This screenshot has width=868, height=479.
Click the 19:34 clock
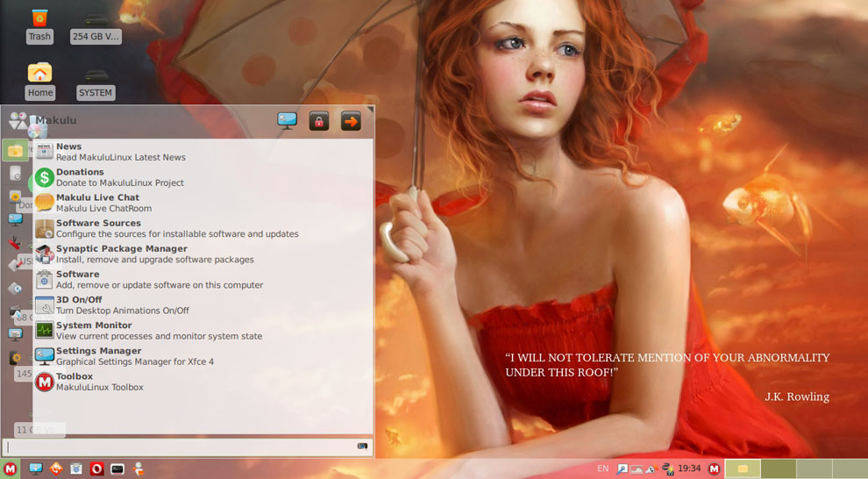click(689, 468)
